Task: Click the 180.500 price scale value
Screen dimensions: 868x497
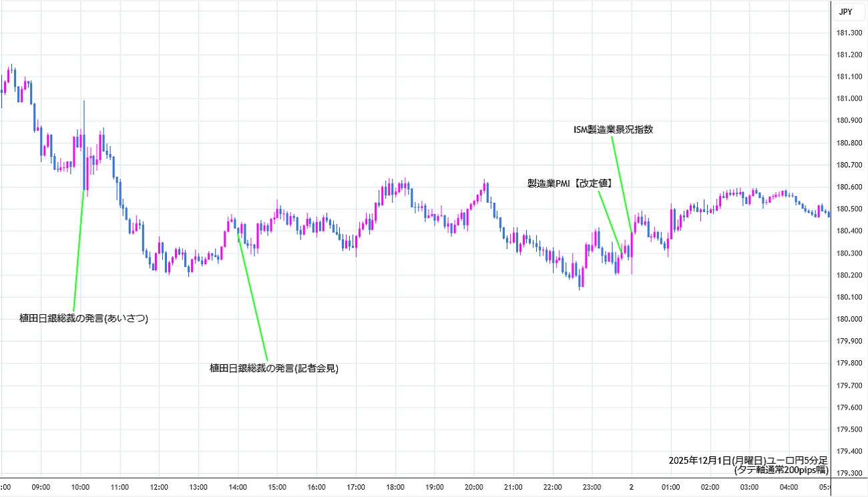Action: pyautogui.click(x=849, y=209)
